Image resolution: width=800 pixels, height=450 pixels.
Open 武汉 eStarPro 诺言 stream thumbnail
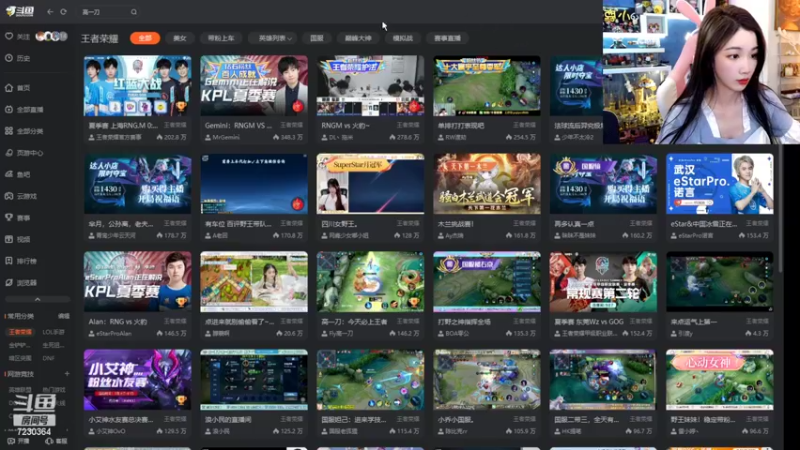point(719,184)
